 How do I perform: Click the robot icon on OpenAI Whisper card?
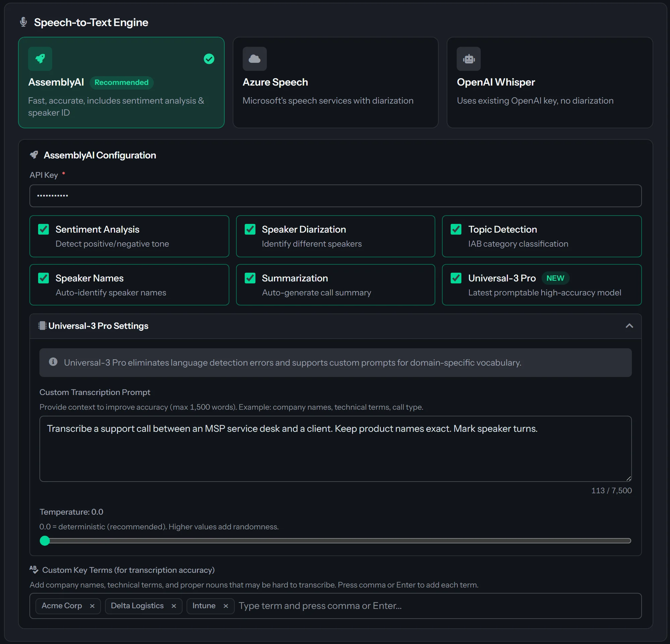469,59
